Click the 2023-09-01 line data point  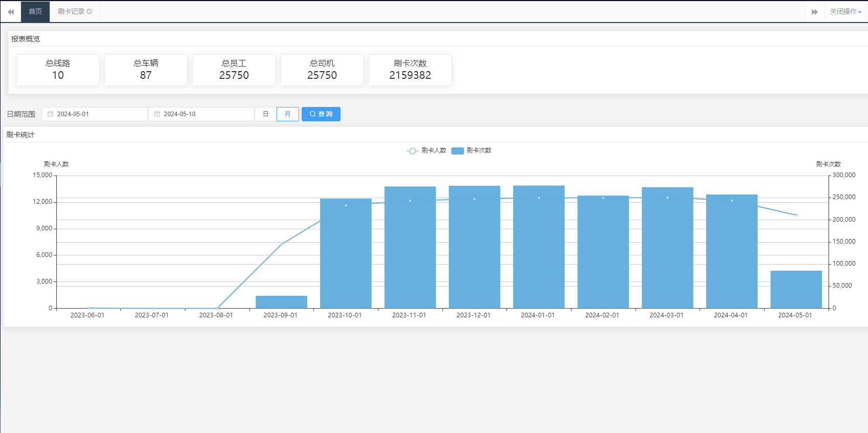coord(281,244)
